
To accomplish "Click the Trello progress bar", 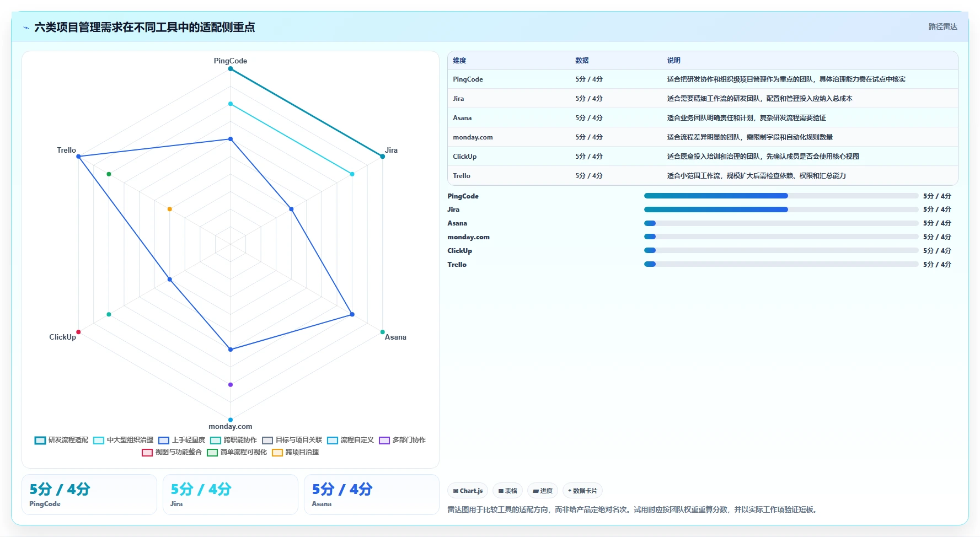I will coord(781,264).
